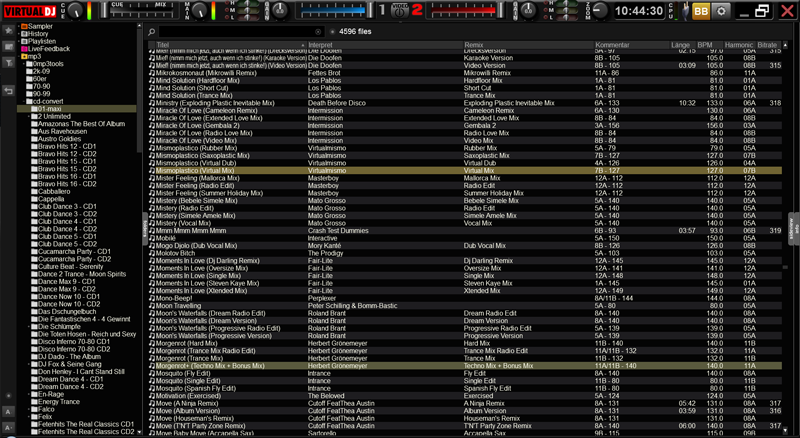Click the BB skin button

(x=701, y=11)
